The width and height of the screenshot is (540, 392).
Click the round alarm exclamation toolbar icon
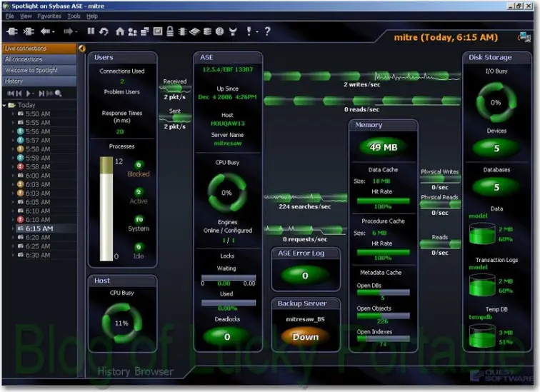click(x=220, y=31)
